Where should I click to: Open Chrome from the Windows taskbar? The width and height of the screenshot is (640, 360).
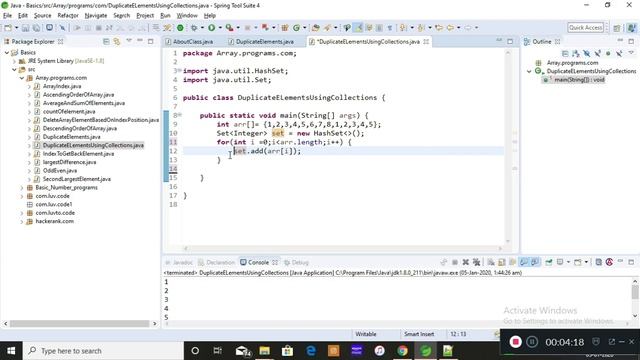[x=402, y=351]
